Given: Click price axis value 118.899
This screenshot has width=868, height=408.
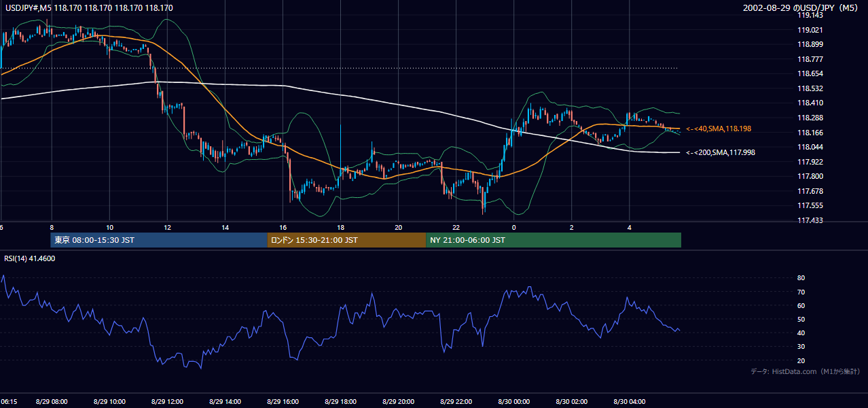Looking at the screenshot, I should coord(810,44).
